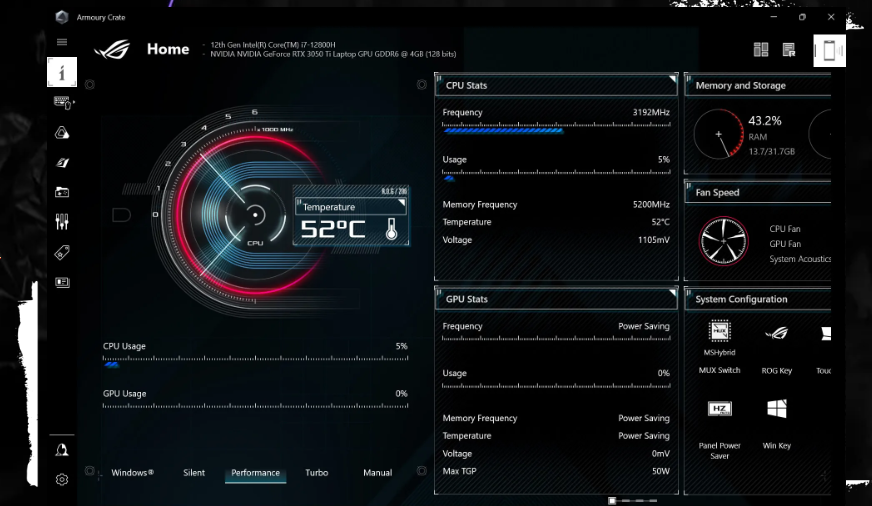Image resolution: width=872 pixels, height=506 pixels.
Task: Select the Performance operating mode
Action: (x=255, y=473)
